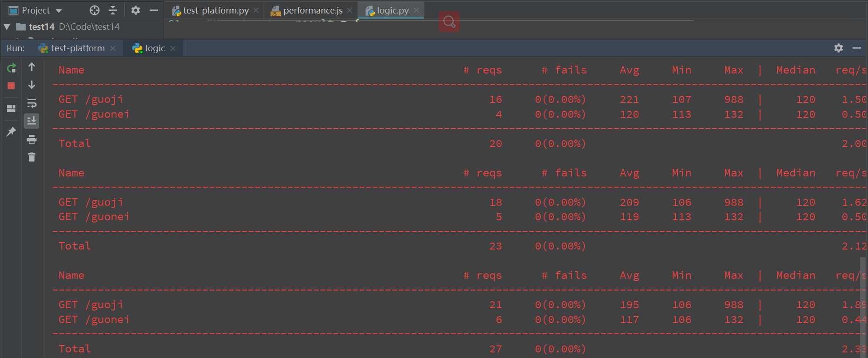This screenshot has height=358, width=868.
Task: Click the down-arrow to scroll stack trace down
Action: 32,85
